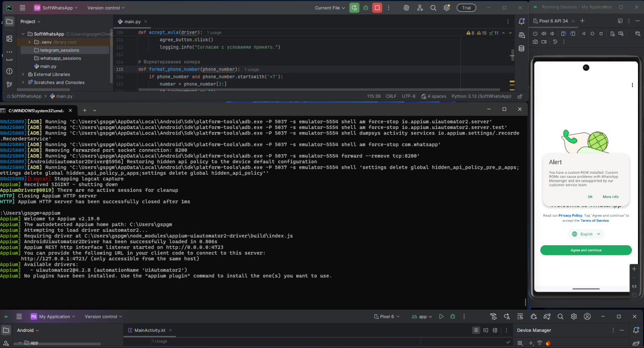Reset emulator zoom to 1:1
644x348 pixels.
[634, 287]
